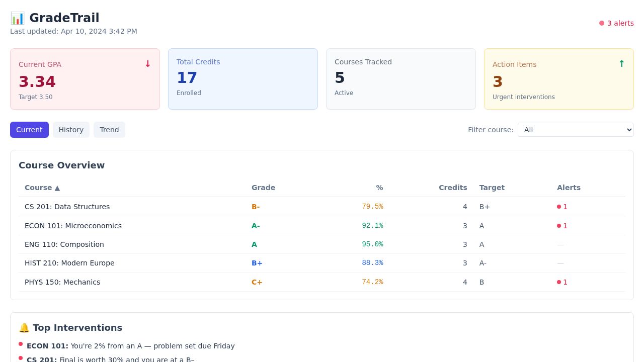This screenshot has height=362, width=644.
Task: Open the 3 alerts link
Action: click(616, 23)
